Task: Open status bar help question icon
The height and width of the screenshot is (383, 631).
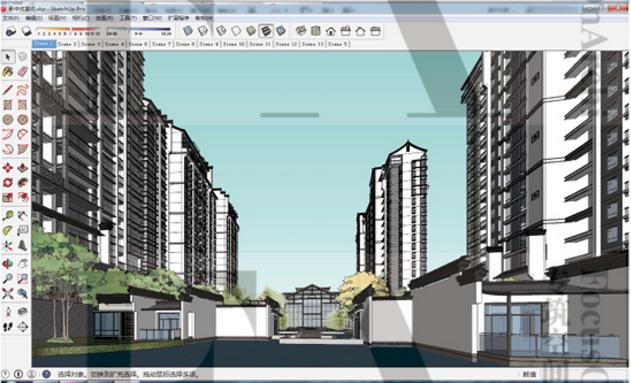Action: (x=46, y=374)
